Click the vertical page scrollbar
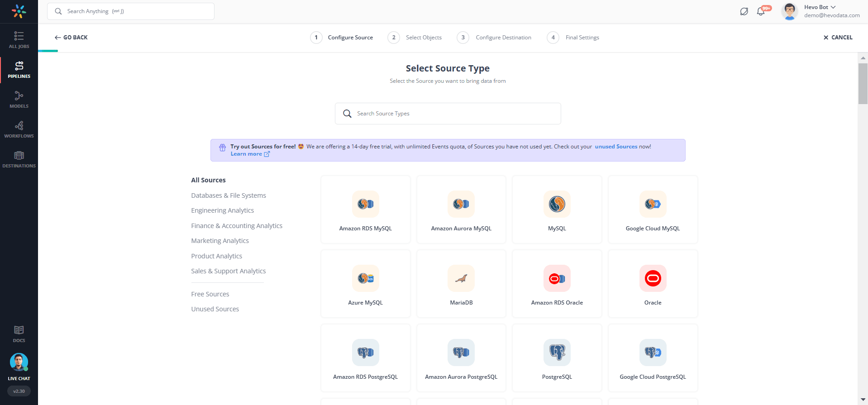 863,84
